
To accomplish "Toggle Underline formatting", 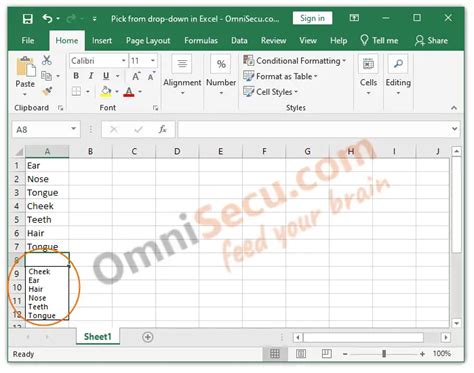I will (106, 76).
